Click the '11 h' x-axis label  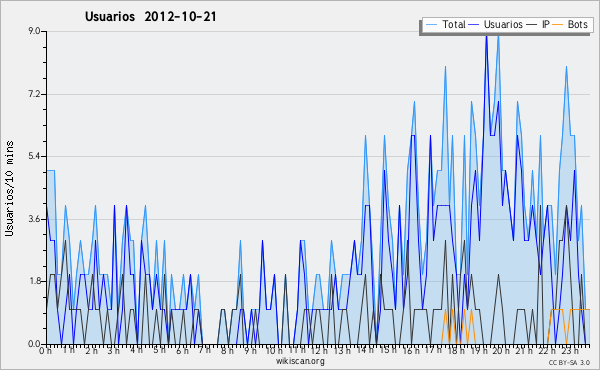(x=297, y=350)
